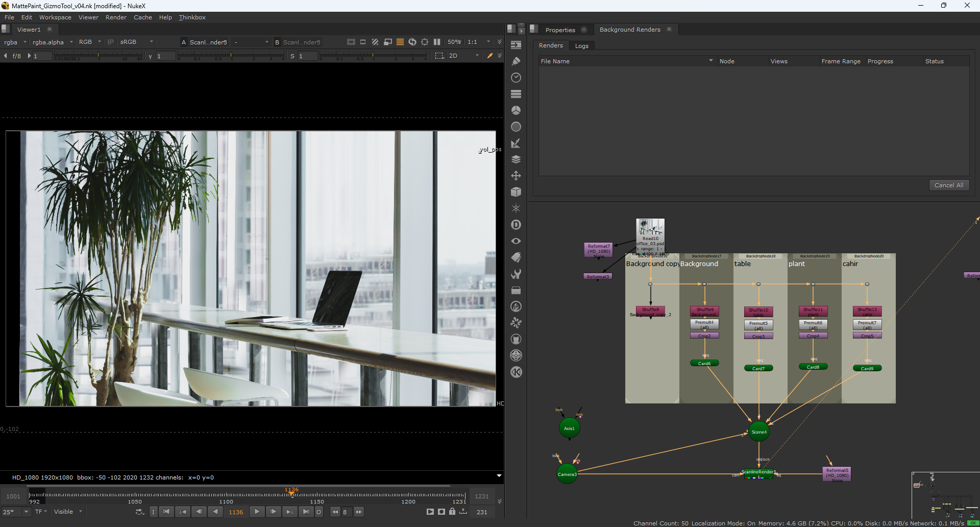Click the play forward button
This screenshot has height=527, width=980.
click(257, 512)
